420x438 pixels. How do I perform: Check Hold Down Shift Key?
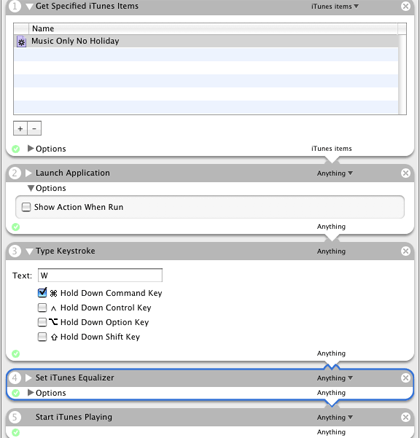(x=42, y=337)
